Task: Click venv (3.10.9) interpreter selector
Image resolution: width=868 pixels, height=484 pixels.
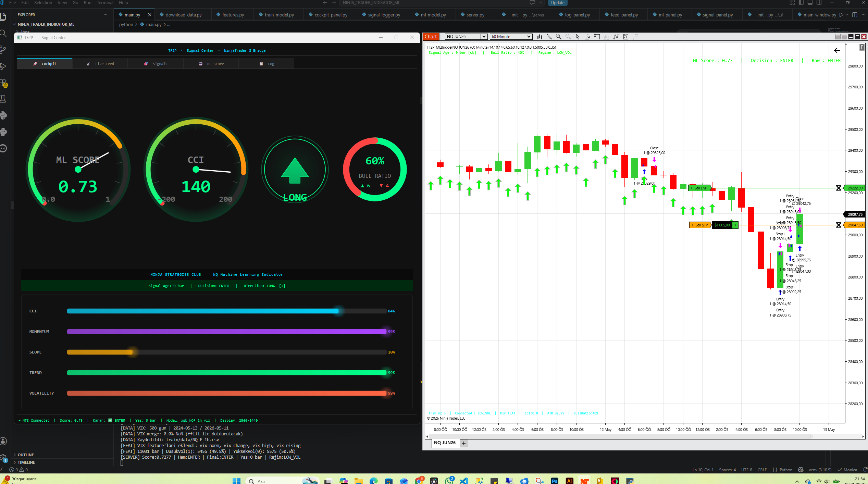Action: (x=820, y=470)
